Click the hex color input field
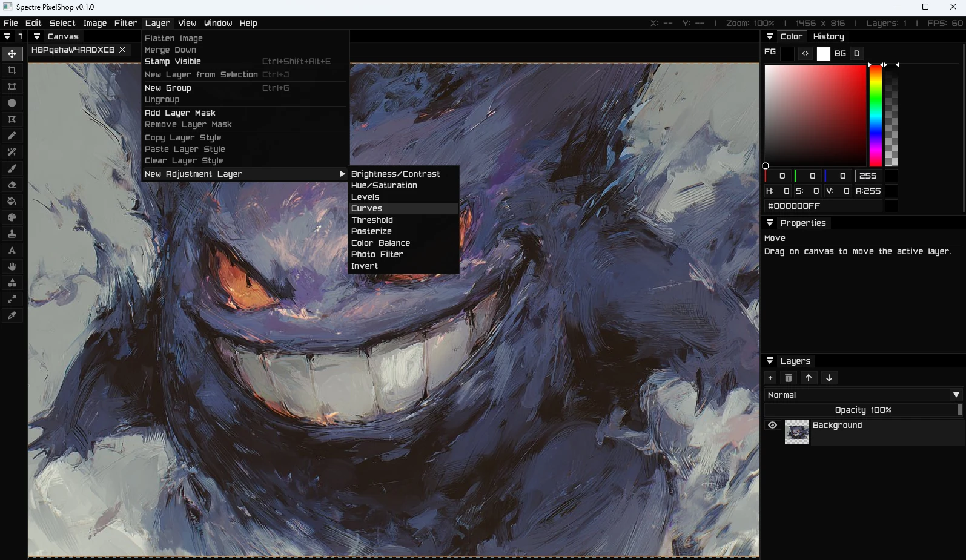 pos(823,206)
